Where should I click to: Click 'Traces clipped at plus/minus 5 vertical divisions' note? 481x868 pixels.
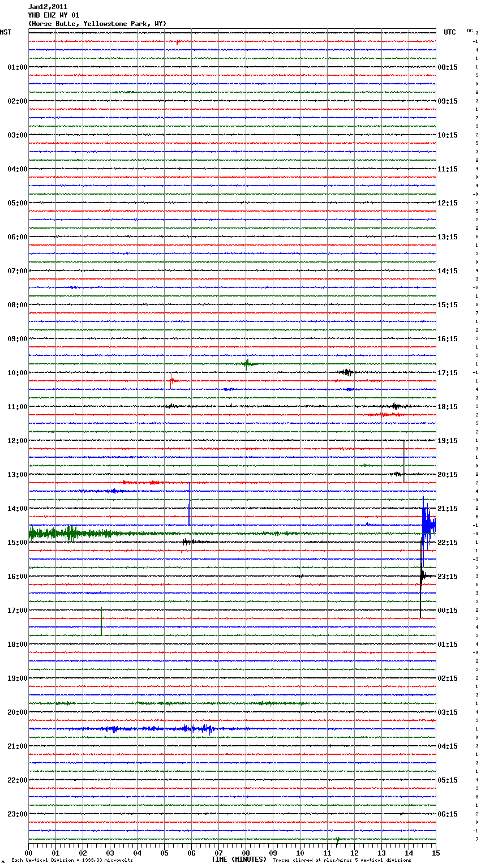[342, 861]
